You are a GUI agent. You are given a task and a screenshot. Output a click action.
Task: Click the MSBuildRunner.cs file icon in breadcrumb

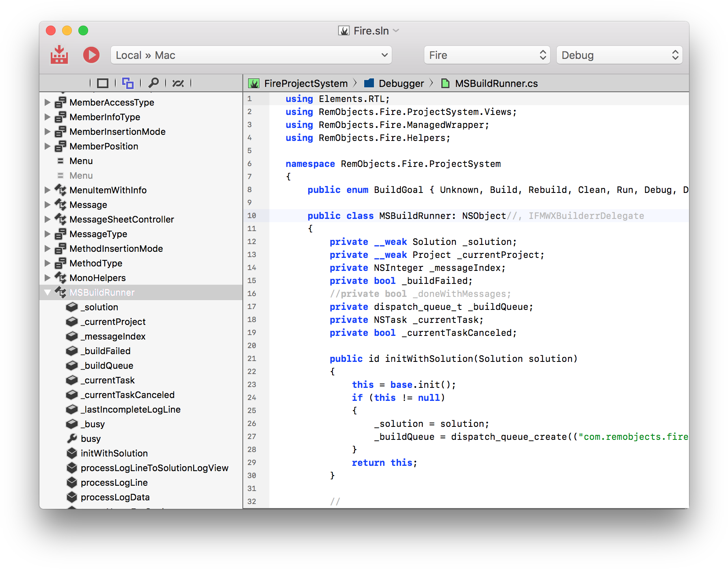tap(445, 83)
